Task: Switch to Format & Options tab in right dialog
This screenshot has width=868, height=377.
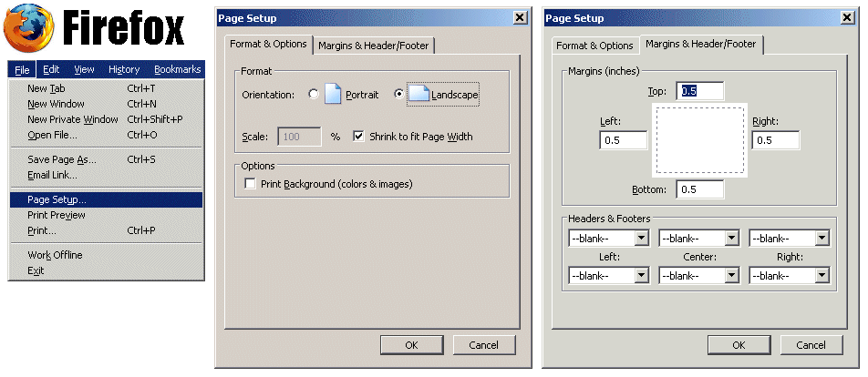Action: (594, 46)
